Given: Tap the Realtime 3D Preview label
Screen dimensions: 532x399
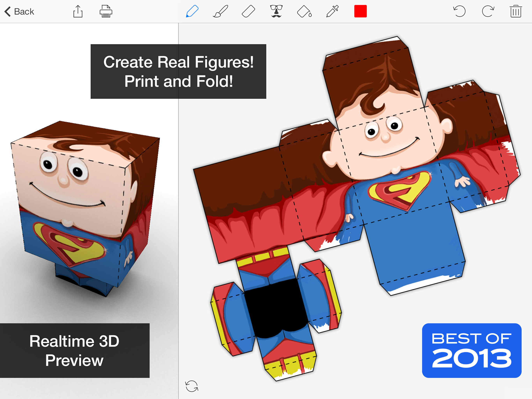Looking at the screenshot, I should pos(75,350).
